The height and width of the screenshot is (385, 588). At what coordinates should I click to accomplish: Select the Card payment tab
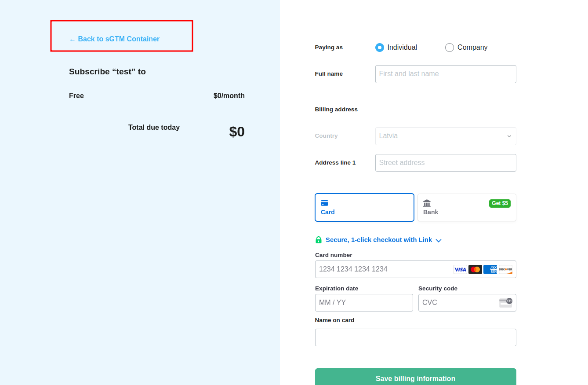(x=364, y=207)
